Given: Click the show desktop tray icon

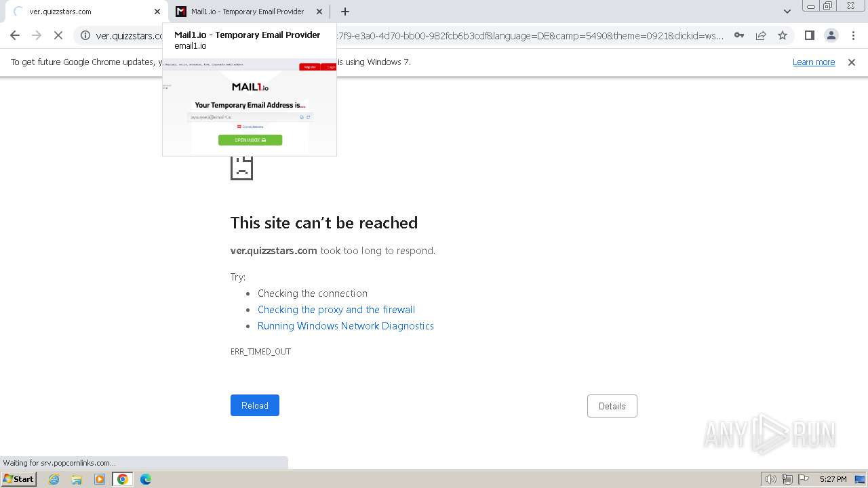Looking at the screenshot, I should pyautogui.click(x=861, y=479).
